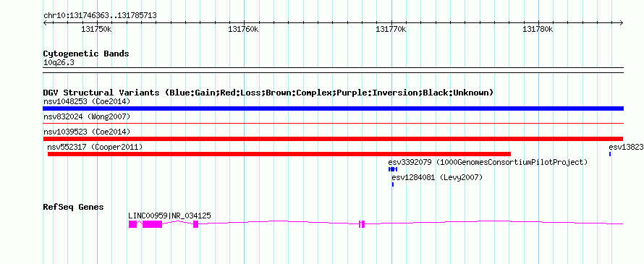This screenshot has height=264, width=644.
Task: Open the esv3392079 1000GenomesConsortiumPilotProject label
Action: (x=488, y=162)
